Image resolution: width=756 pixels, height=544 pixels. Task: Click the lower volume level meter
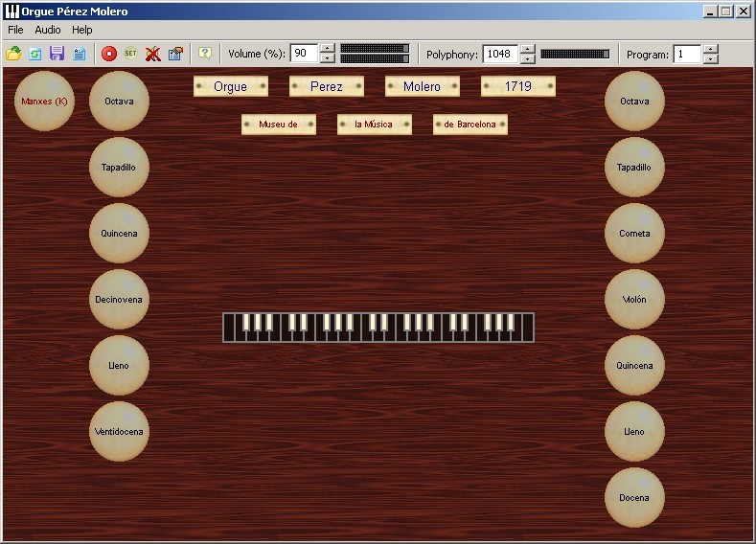click(x=375, y=58)
